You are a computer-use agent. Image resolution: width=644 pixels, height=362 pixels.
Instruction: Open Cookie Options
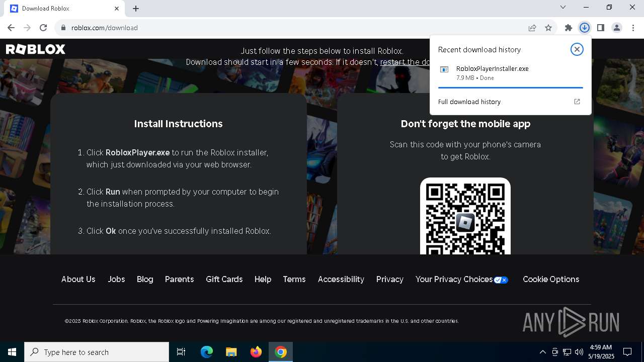coord(551,279)
